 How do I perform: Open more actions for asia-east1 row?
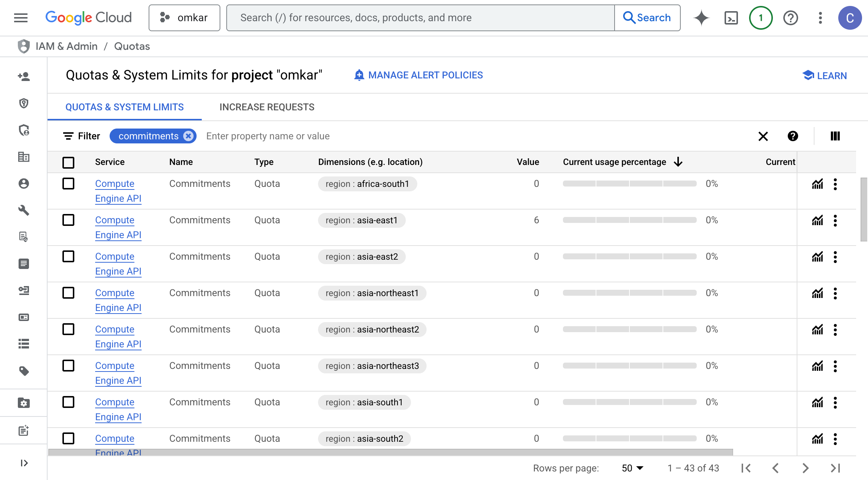pos(835,220)
